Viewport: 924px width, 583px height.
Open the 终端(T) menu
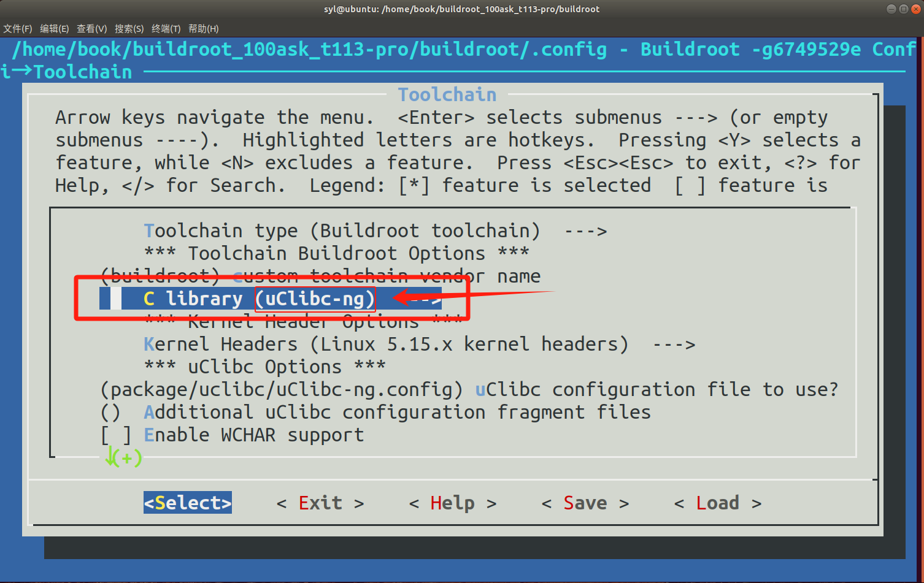click(x=166, y=29)
